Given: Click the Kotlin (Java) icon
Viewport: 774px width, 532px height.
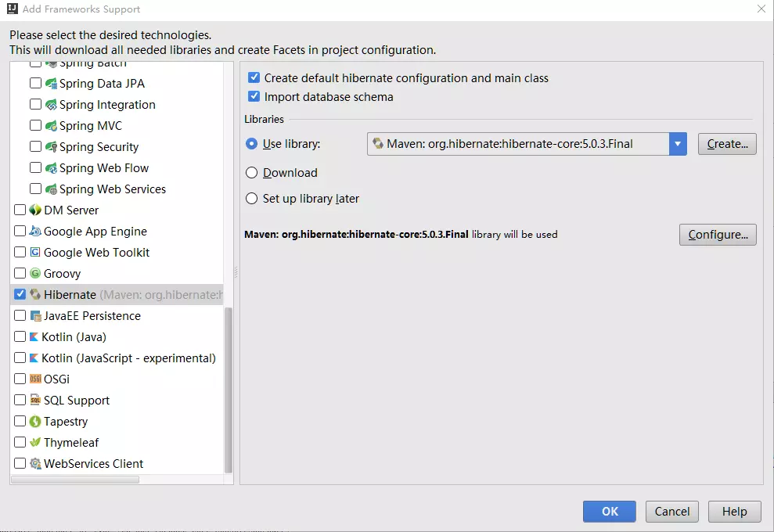Looking at the screenshot, I should (x=34, y=337).
